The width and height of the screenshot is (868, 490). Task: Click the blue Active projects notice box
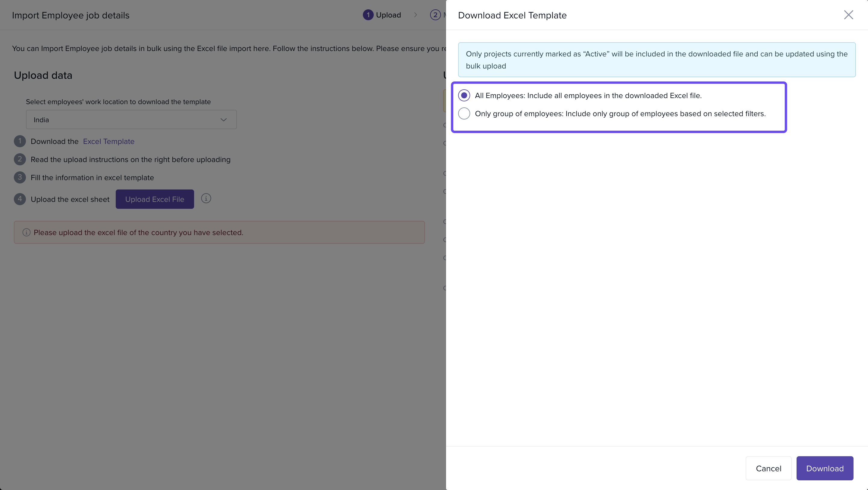click(656, 60)
